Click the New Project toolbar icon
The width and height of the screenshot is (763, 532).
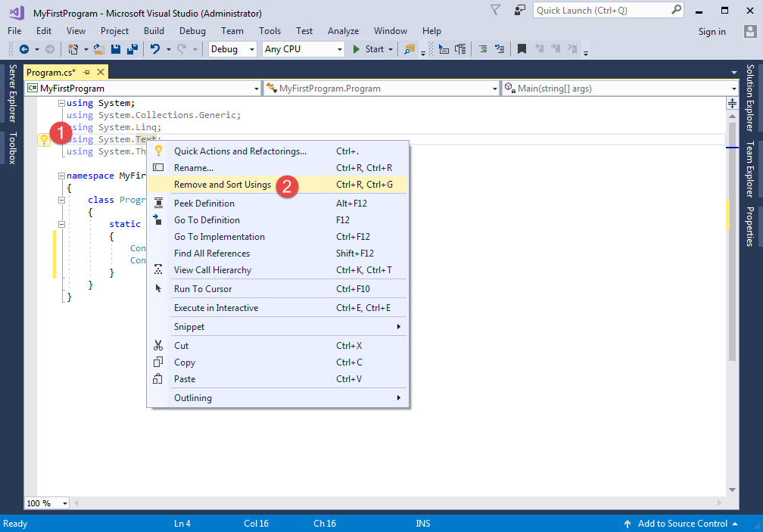(73, 49)
